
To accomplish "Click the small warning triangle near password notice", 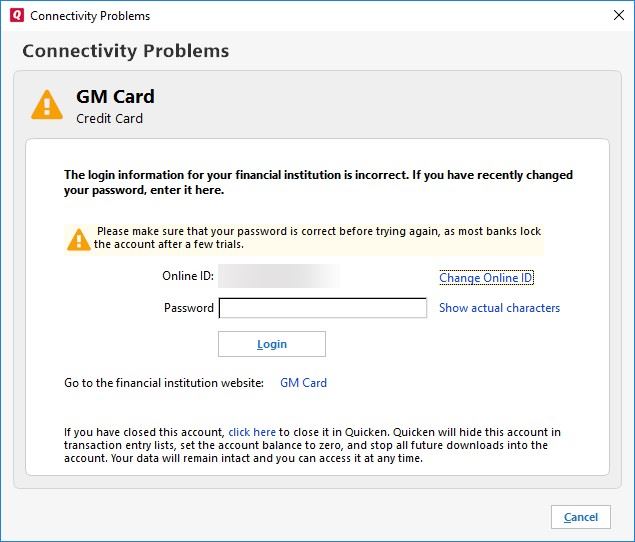I will (79, 238).
